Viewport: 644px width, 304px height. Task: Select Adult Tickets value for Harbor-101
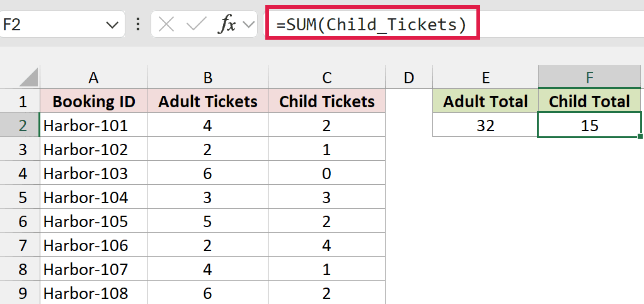pyautogui.click(x=207, y=125)
